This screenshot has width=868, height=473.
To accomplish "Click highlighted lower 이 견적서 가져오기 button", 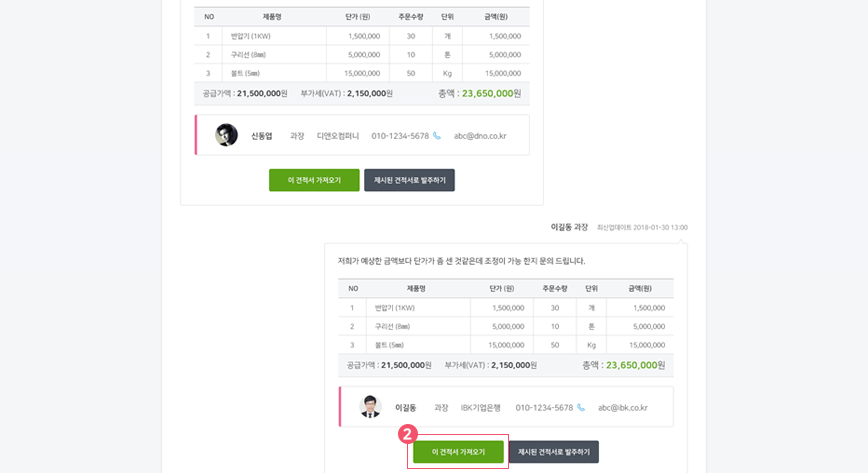I will point(458,452).
